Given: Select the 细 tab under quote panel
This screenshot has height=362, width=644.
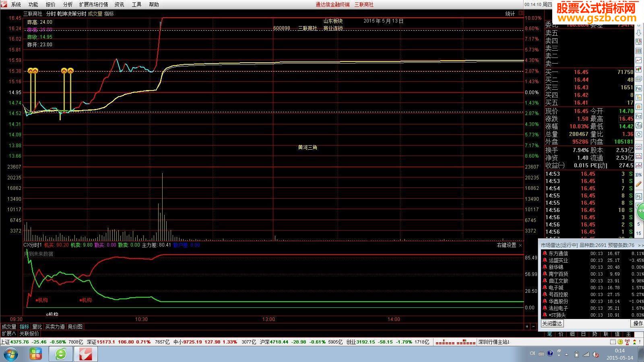Looking at the screenshot, I should pyautogui.click(x=572, y=334).
